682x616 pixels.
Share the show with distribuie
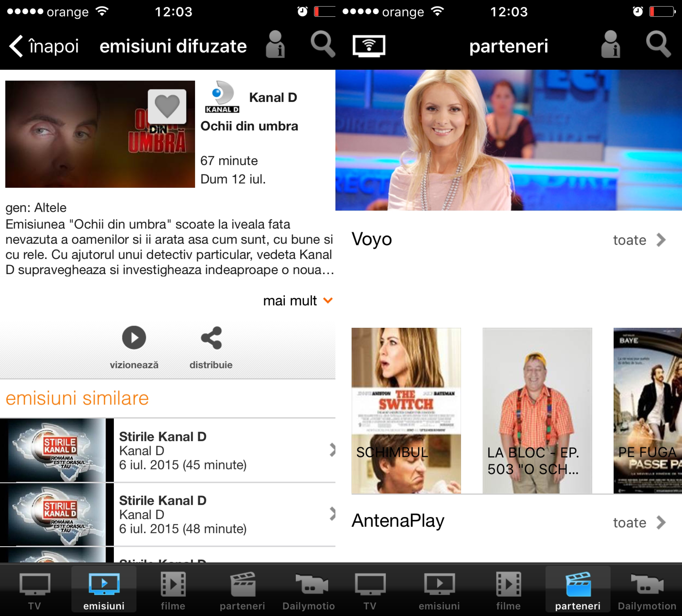[x=211, y=347]
